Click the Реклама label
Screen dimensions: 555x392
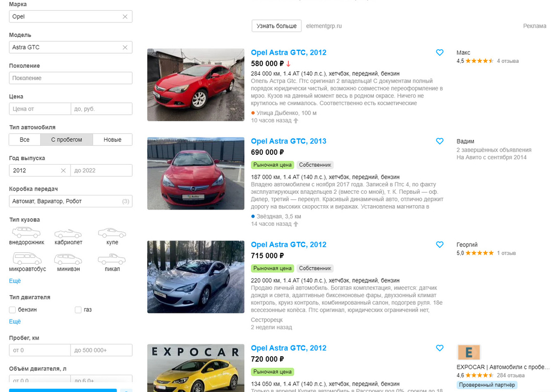(534, 26)
